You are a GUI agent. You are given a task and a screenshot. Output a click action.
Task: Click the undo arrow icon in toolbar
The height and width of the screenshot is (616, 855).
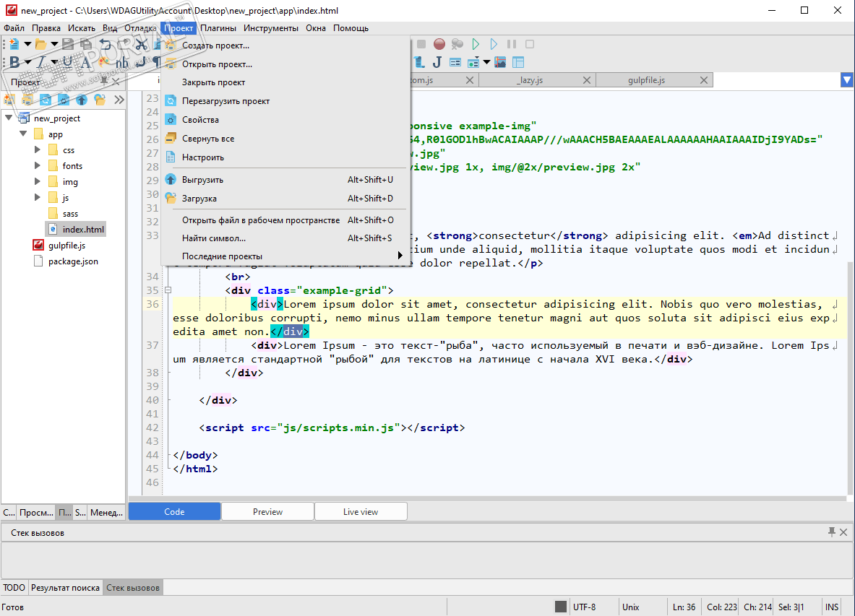pos(106,44)
